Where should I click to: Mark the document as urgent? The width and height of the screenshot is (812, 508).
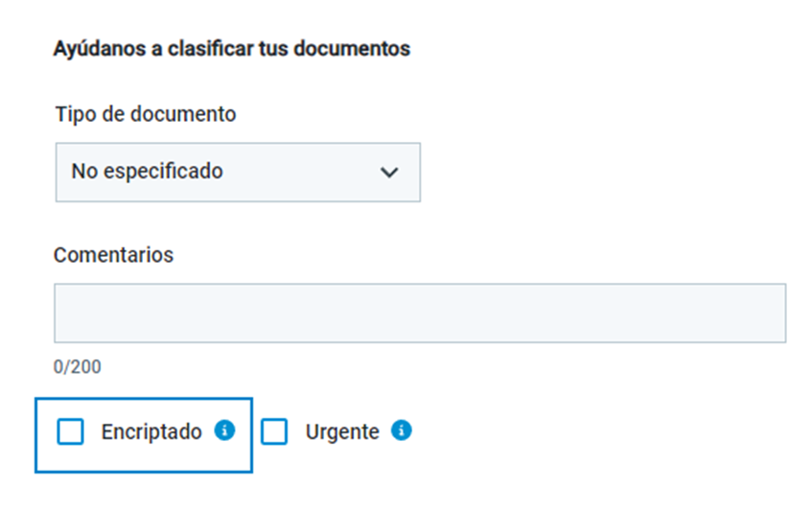(x=274, y=432)
